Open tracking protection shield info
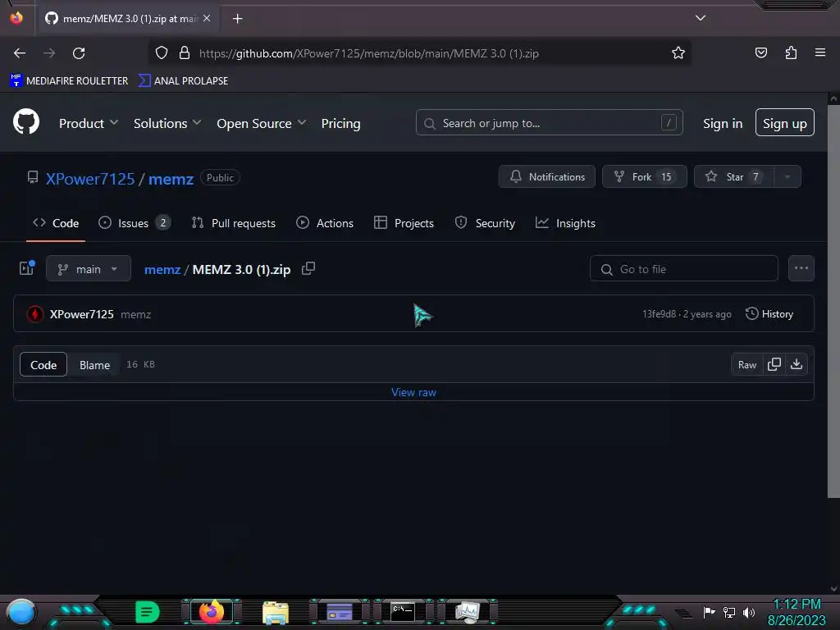Screen dimensions: 840x630 [x=162, y=53]
